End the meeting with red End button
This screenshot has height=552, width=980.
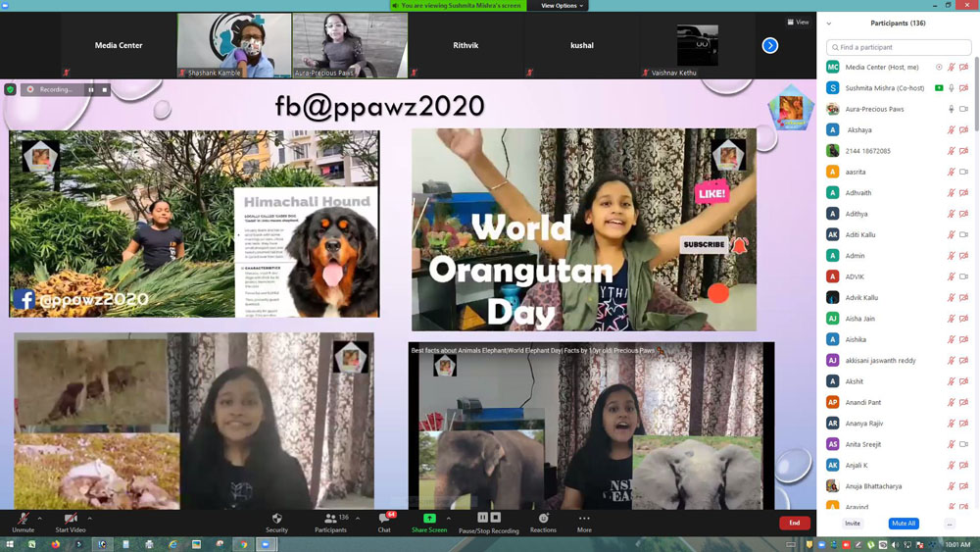coord(795,523)
